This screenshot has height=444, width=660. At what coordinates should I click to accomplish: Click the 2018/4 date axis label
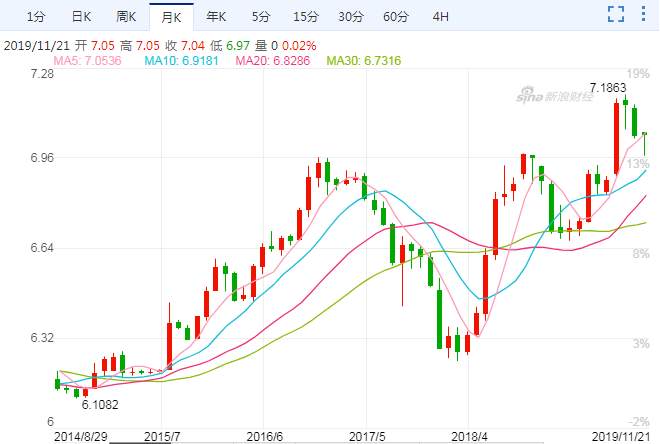[469, 437]
